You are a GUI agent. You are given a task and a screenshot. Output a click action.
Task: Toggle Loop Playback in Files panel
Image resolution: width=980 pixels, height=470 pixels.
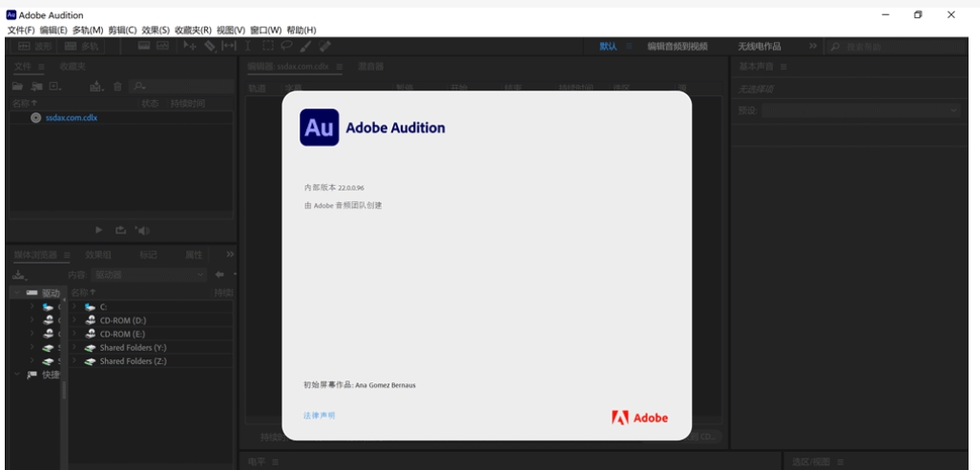pos(120,231)
